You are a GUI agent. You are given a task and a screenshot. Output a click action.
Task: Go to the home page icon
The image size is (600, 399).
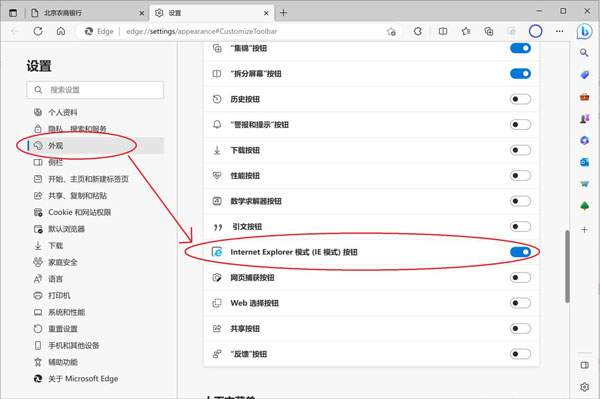(x=61, y=31)
